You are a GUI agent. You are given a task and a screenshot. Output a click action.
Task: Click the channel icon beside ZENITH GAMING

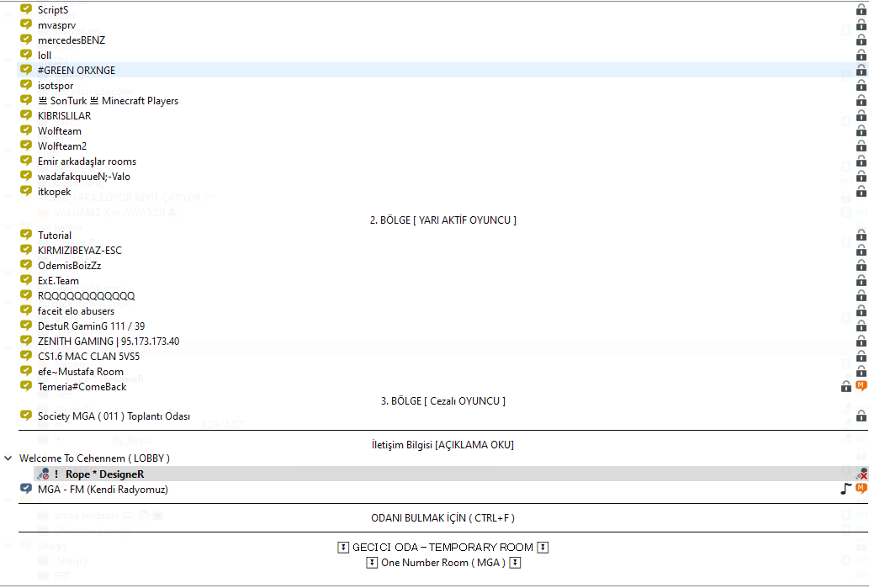pos(26,341)
